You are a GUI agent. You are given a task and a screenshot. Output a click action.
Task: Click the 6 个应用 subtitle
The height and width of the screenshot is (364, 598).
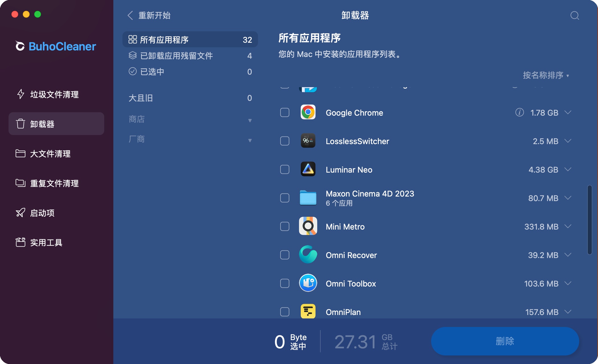tap(339, 203)
